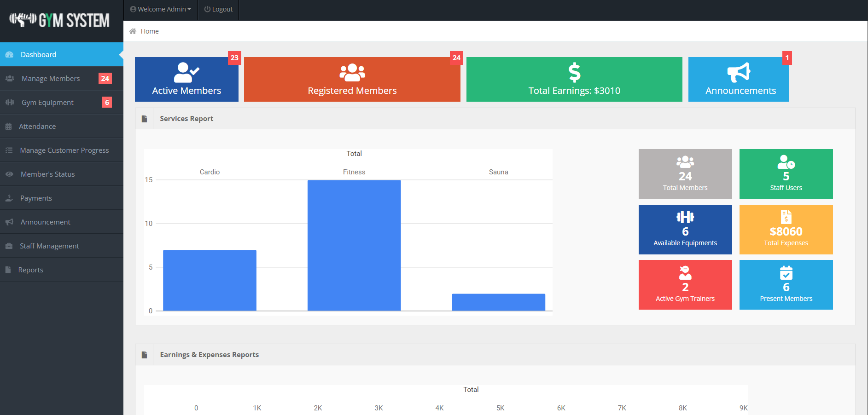Image resolution: width=868 pixels, height=415 pixels.
Task: Click the Gym Equipment dumbbell icon in sidebar
Action: click(10, 103)
